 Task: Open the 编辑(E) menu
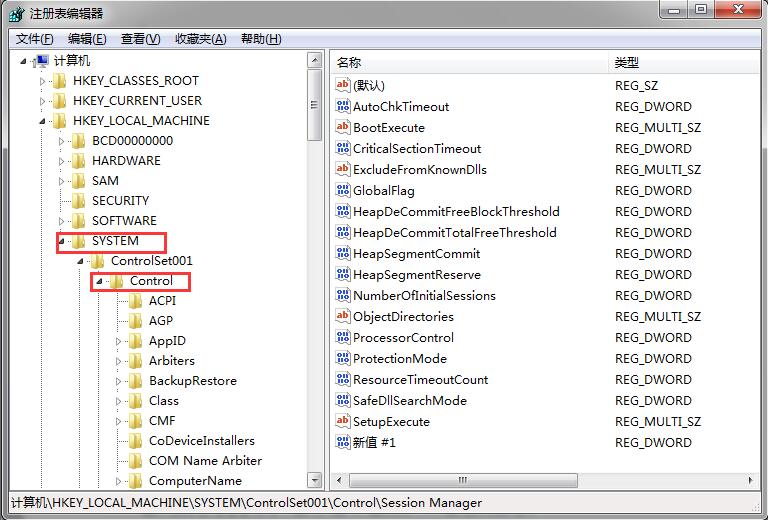coord(87,39)
